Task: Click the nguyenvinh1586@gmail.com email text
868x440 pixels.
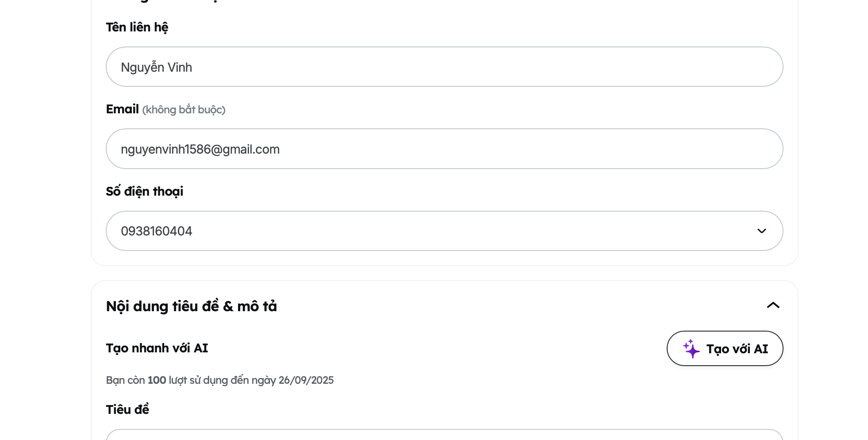Action: 200,149
